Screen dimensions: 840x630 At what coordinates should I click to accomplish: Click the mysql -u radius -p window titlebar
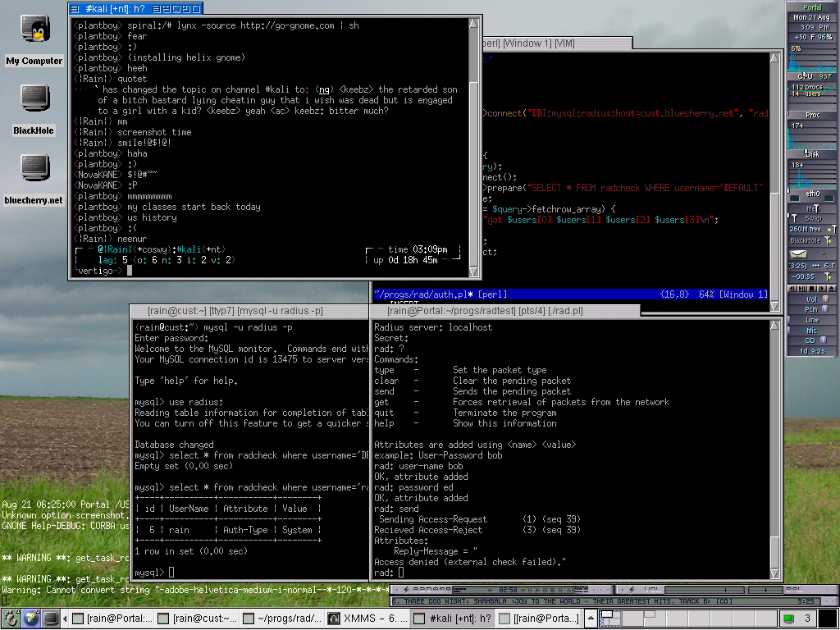coord(249,311)
